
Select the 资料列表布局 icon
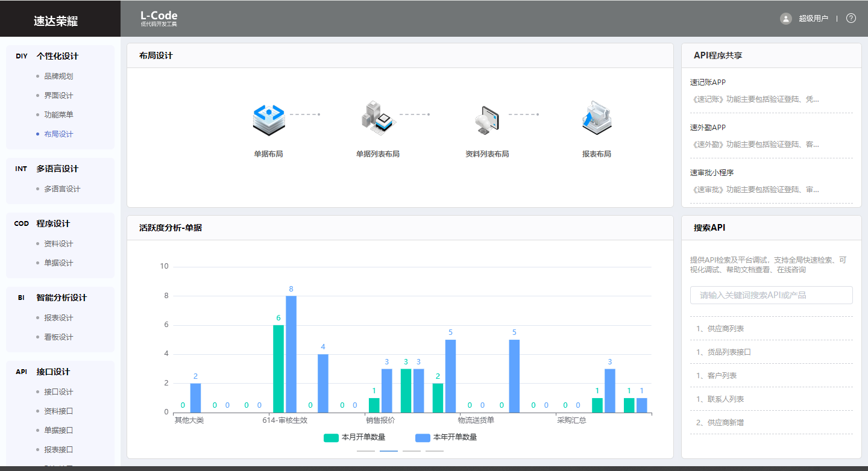(486, 119)
